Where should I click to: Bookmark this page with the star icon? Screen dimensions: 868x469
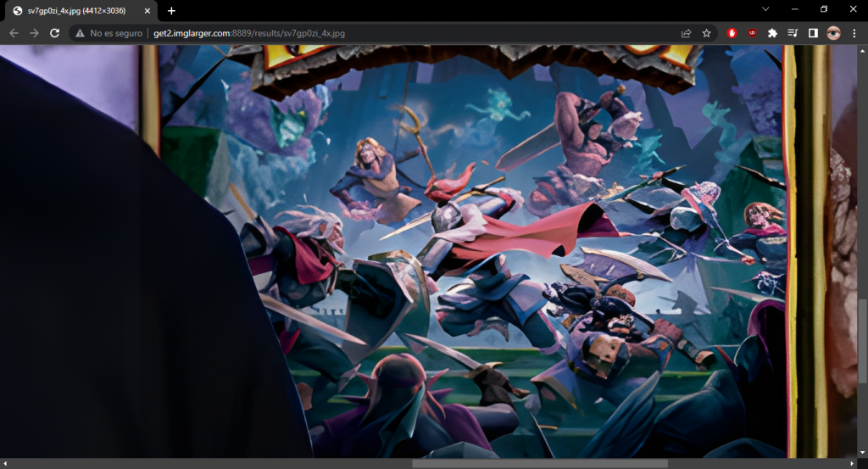[x=706, y=33]
